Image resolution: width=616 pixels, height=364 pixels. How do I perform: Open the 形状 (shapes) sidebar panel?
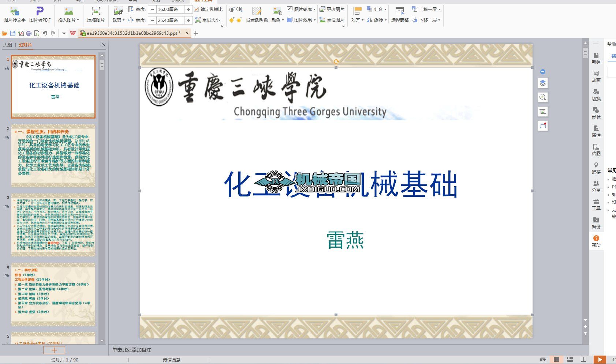pyautogui.click(x=596, y=113)
